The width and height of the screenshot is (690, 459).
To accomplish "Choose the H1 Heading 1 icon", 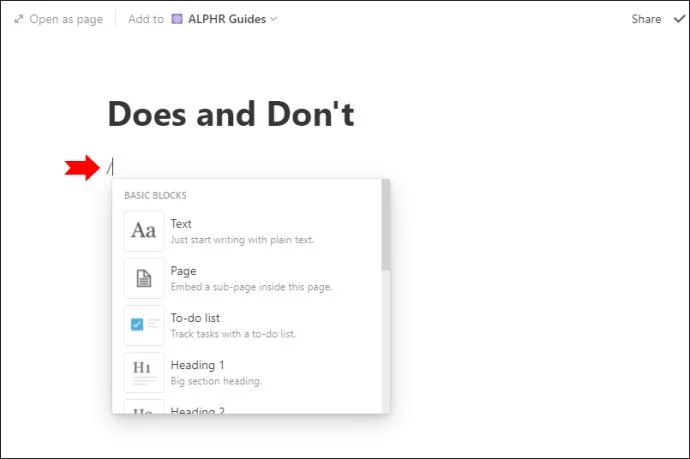I will click(x=144, y=372).
